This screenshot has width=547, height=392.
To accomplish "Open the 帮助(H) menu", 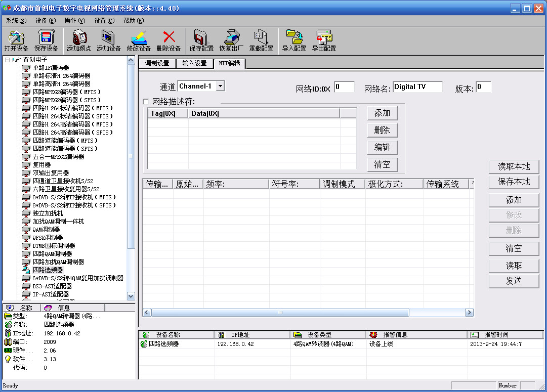I will 134,21.
